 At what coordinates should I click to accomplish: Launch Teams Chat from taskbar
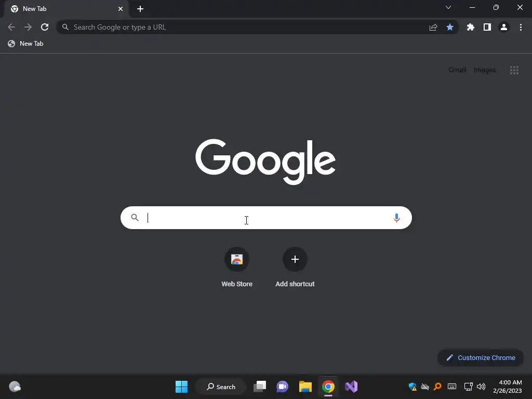[282, 387]
